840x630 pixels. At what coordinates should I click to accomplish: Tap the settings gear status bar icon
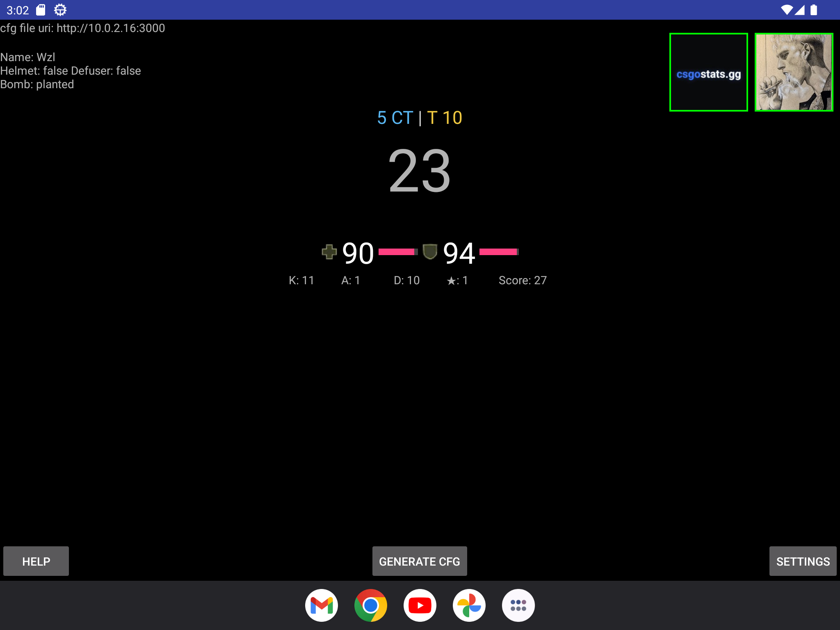(x=60, y=10)
